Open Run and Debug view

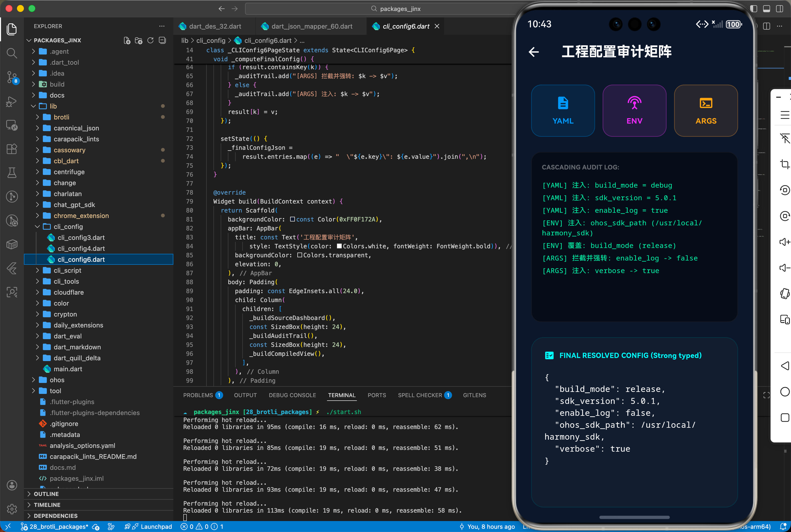12,101
